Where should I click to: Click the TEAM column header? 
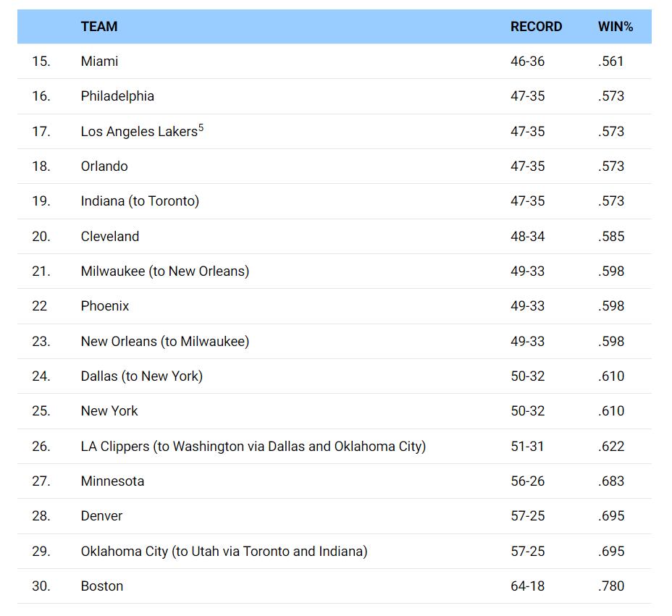click(99, 27)
